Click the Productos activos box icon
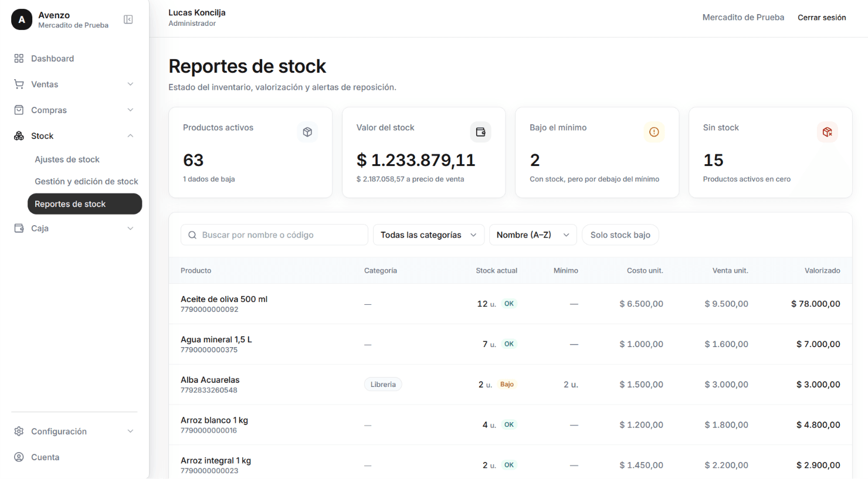Screen dimensions: 868x479 [x=307, y=132]
